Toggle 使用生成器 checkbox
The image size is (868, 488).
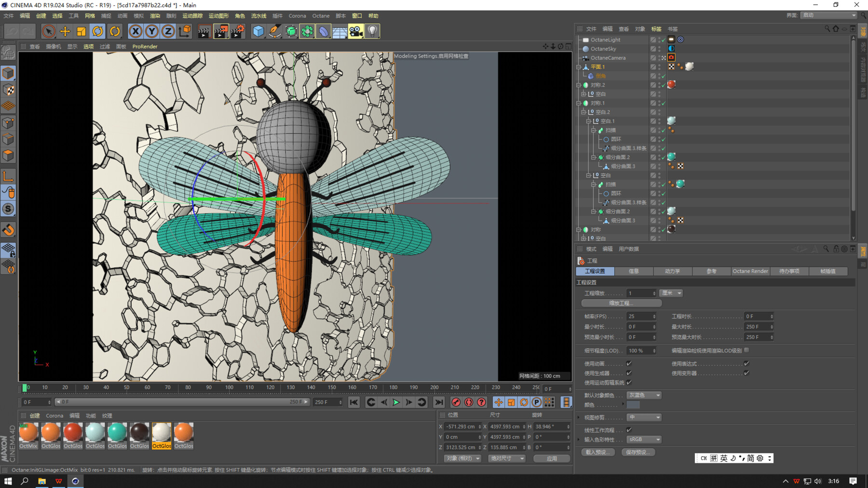point(629,373)
